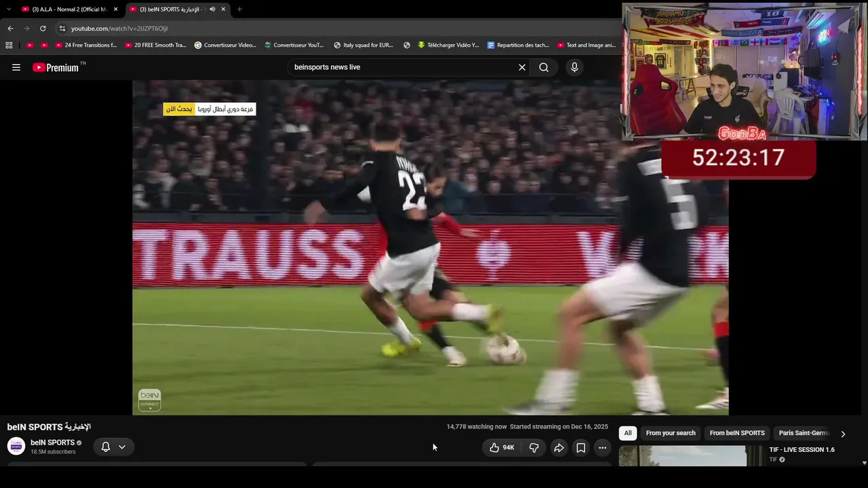Click the TIF channel name under suggestion
Screen dimensions: 868x488
[x=773, y=460]
